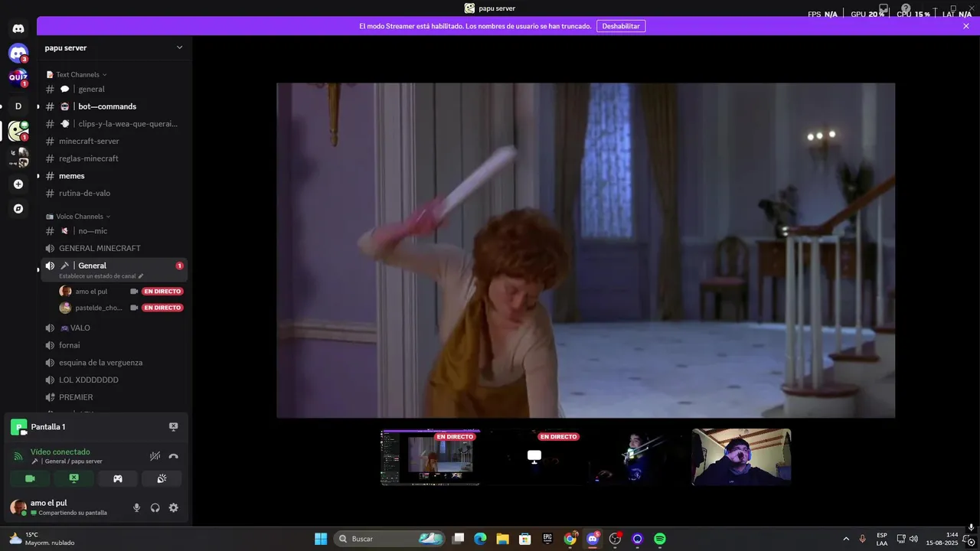980x551 pixels.
Task: Open the general text channel
Action: [x=114, y=89]
